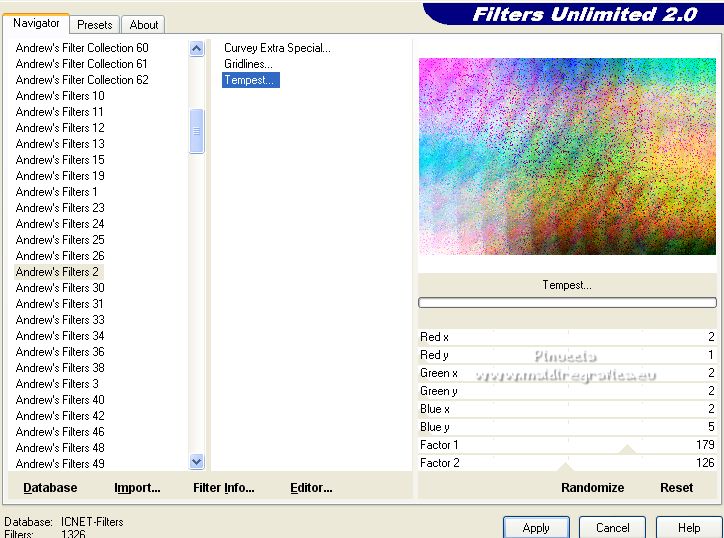The image size is (724, 538).
Task: Select Andrew's Filters 48 category
Action: tap(60, 448)
